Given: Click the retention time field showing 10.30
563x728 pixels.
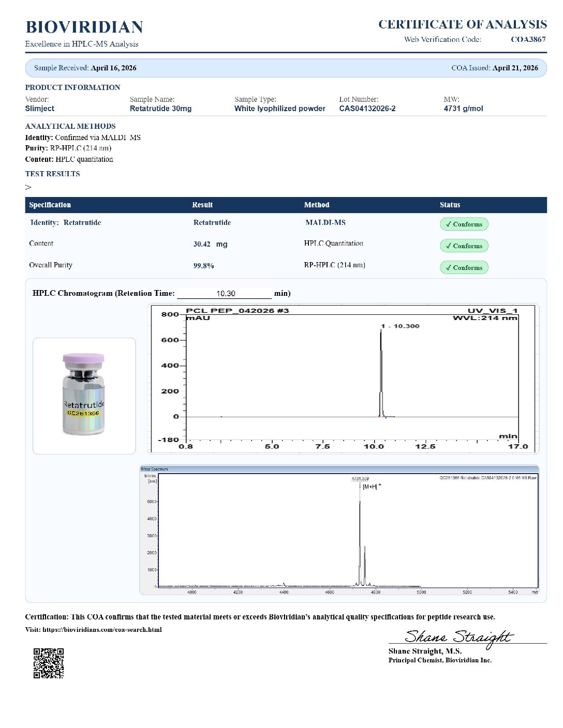Looking at the screenshot, I should coord(225,294).
